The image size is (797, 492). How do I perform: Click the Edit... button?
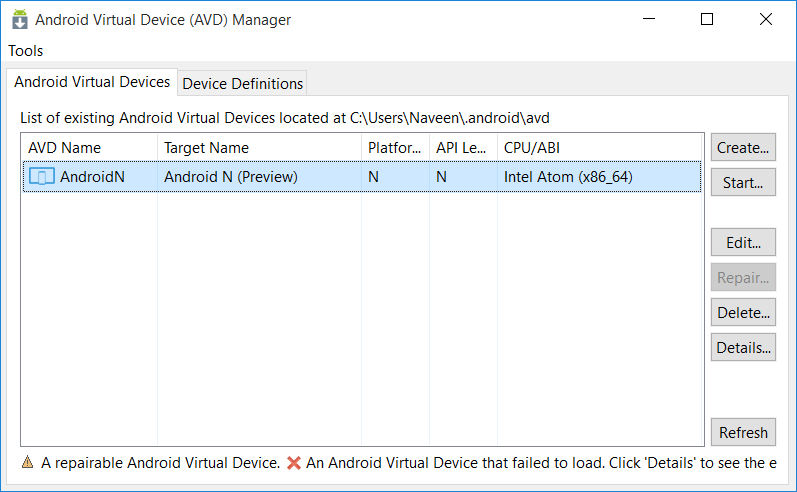point(743,242)
